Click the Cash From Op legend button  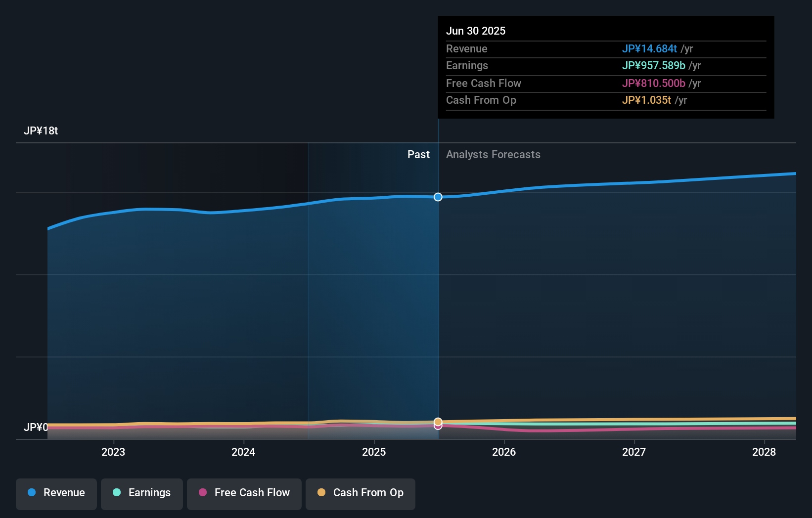click(360, 494)
